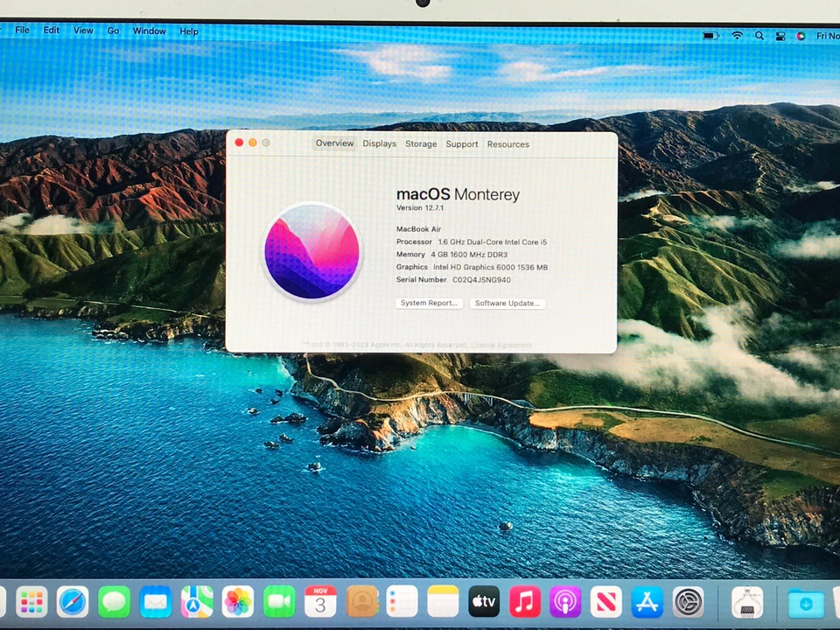Image resolution: width=840 pixels, height=630 pixels.
Task: Open the Window menu
Action: (x=149, y=31)
